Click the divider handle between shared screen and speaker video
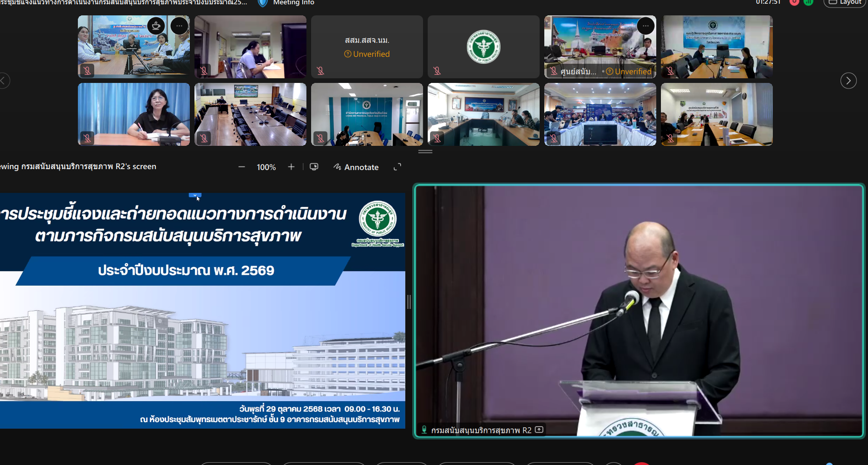Image resolution: width=868 pixels, height=465 pixels. coord(409,302)
